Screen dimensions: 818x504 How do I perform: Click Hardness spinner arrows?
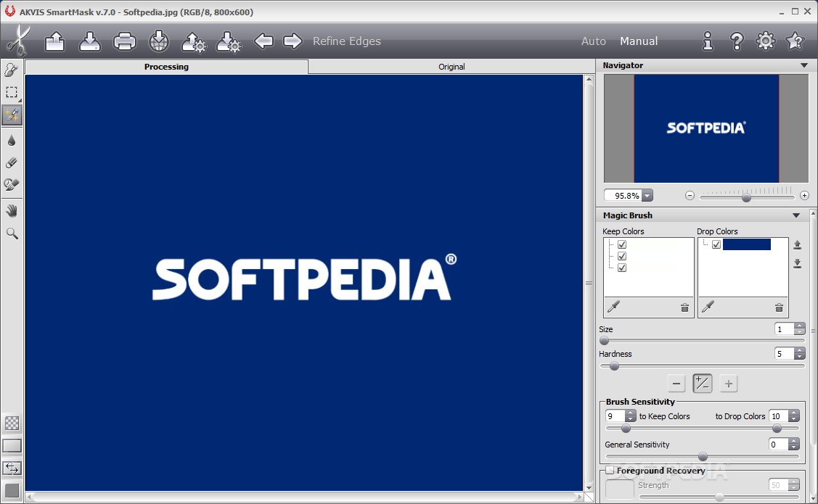[800, 353]
